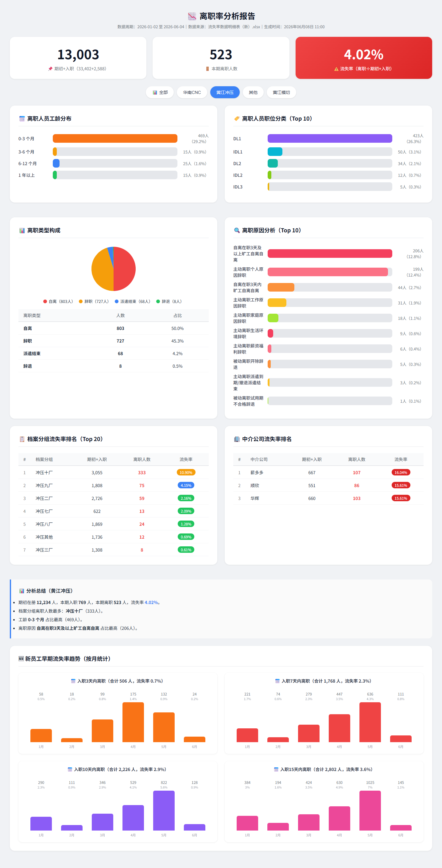This screenshot has width=442, height=868.
Task: Click the 占比 column header
Action: [x=177, y=316]
